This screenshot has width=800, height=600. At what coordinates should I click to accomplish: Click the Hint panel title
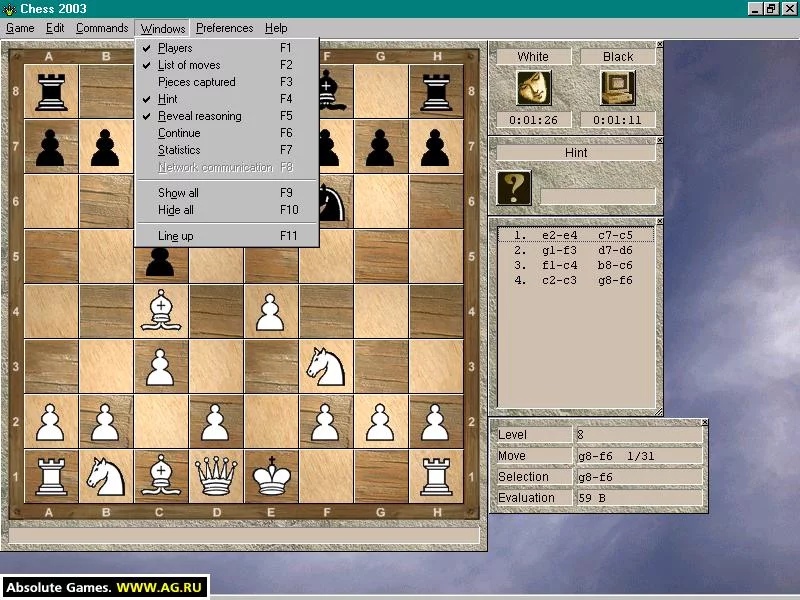[576, 153]
